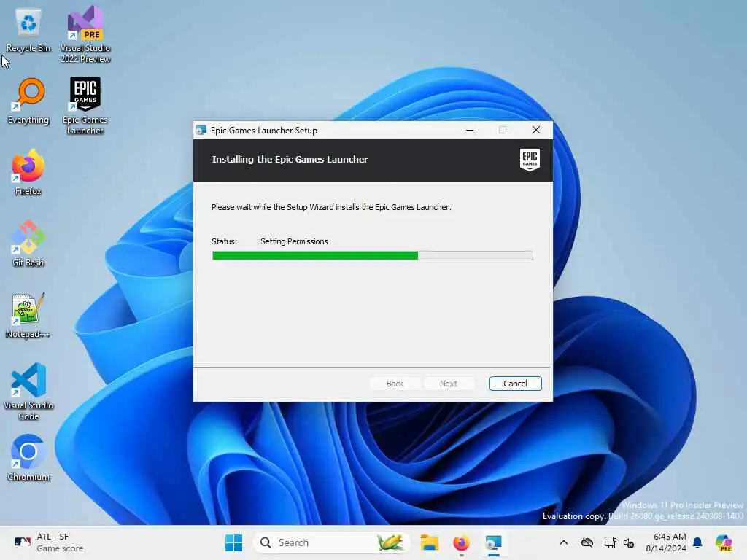Open File Explorer from the taskbar

pos(429,542)
